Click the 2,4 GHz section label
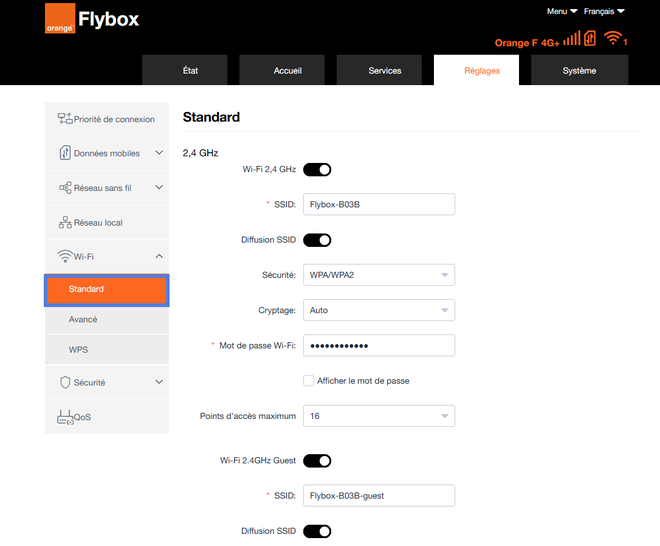 click(x=200, y=153)
